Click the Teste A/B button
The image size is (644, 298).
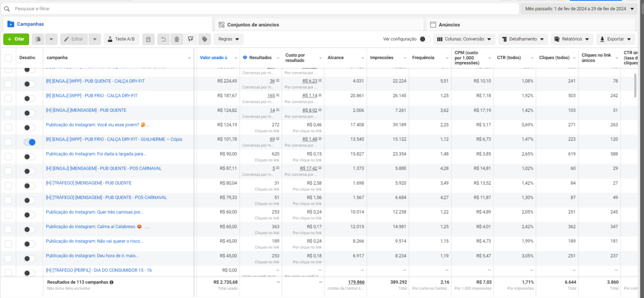[121, 39]
